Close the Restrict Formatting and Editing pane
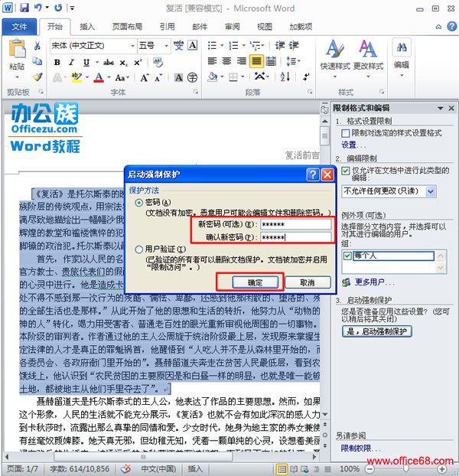 [451, 108]
